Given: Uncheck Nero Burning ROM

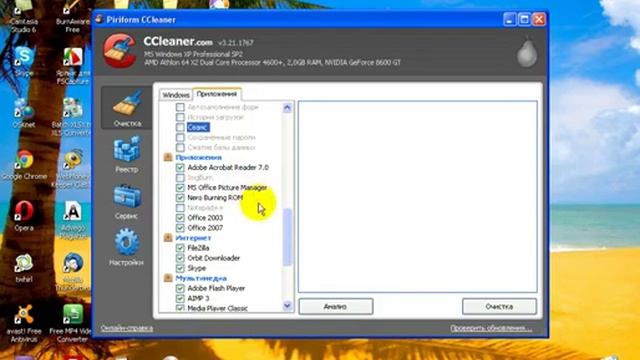Looking at the screenshot, I should click(180, 198).
